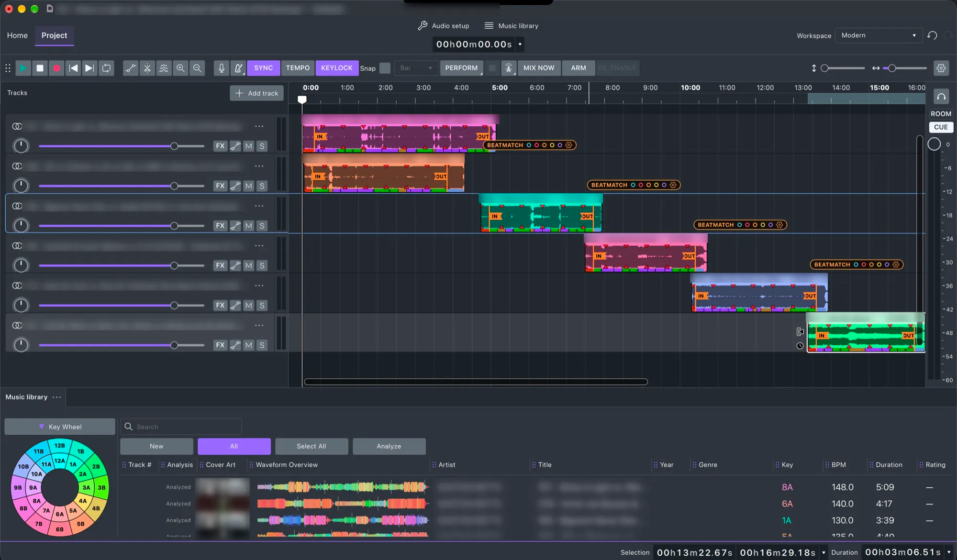Select the All library filter tab

(x=234, y=446)
